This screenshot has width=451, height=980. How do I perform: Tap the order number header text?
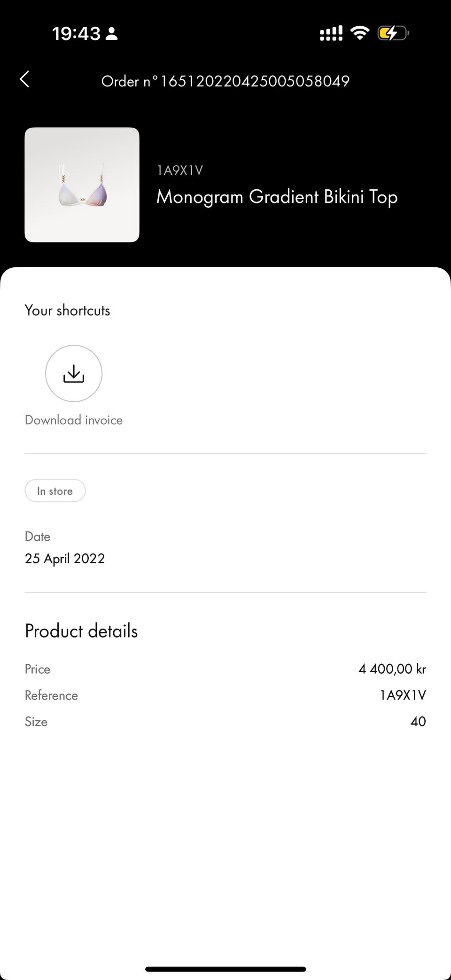(225, 81)
